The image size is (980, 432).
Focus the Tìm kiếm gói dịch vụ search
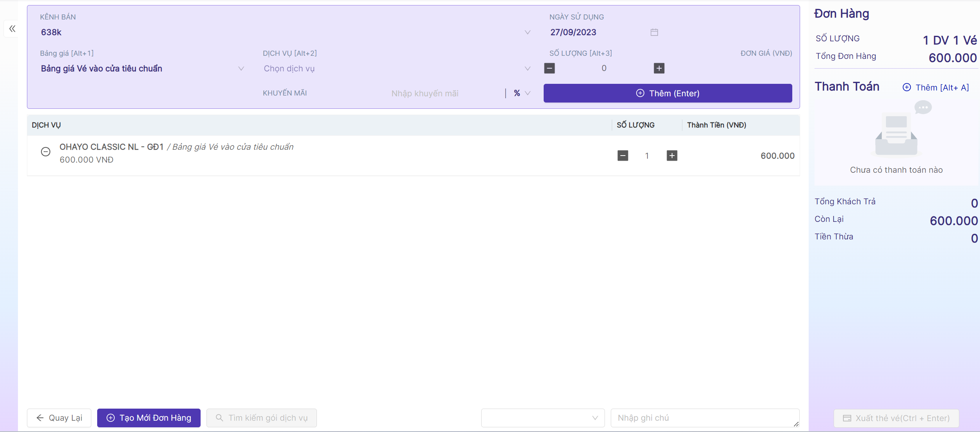click(261, 418)
